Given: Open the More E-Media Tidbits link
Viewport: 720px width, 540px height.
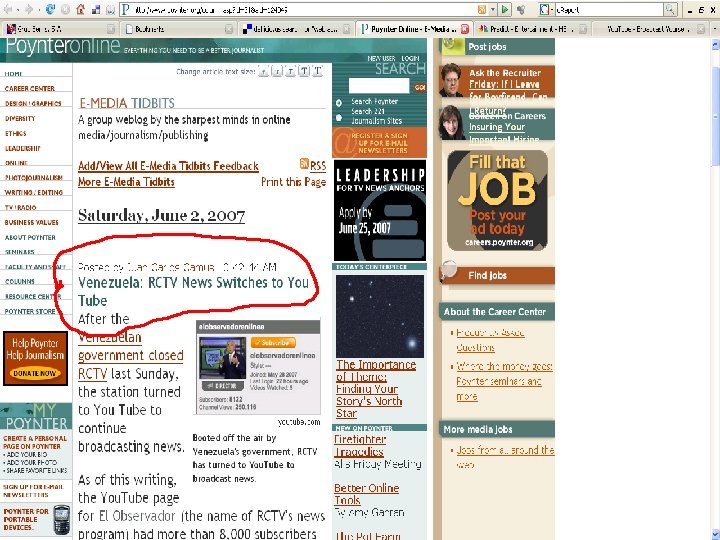Looking at the screenshot, I should [126, 182].
